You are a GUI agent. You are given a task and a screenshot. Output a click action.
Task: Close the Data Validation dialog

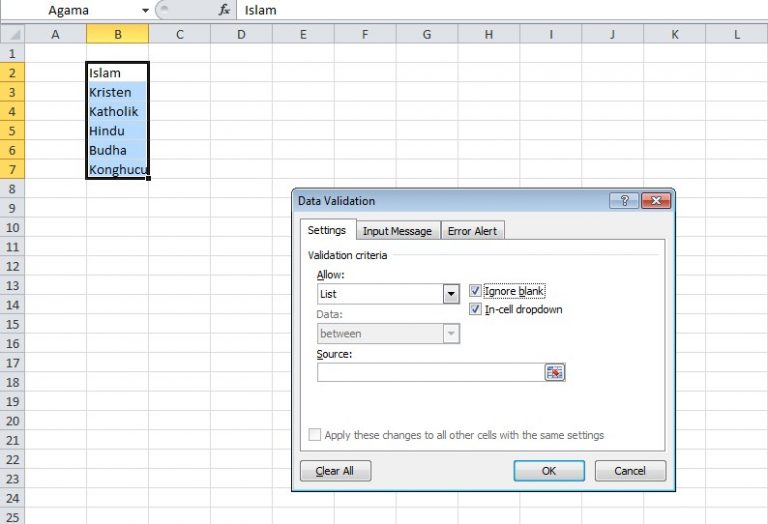click(x=656, y=200)
